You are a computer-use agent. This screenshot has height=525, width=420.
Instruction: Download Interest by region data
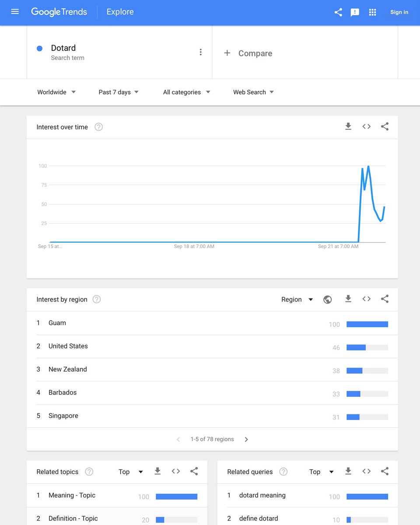click(348, 299)
